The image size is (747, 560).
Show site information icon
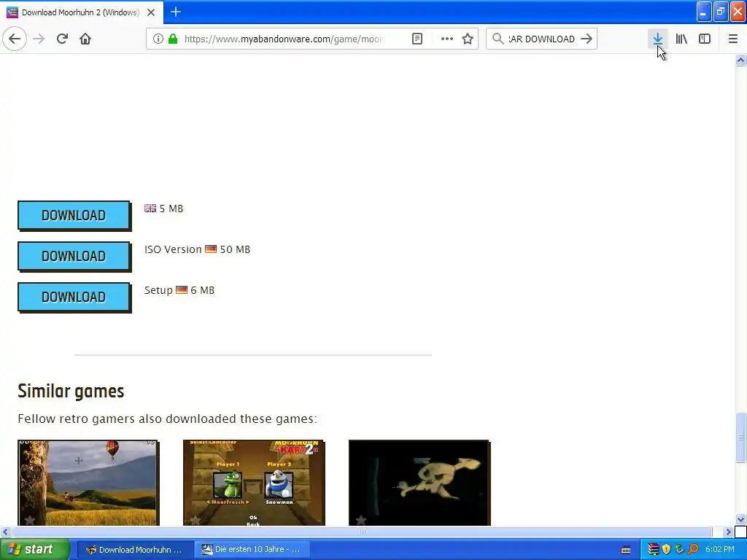pos(158,39)
